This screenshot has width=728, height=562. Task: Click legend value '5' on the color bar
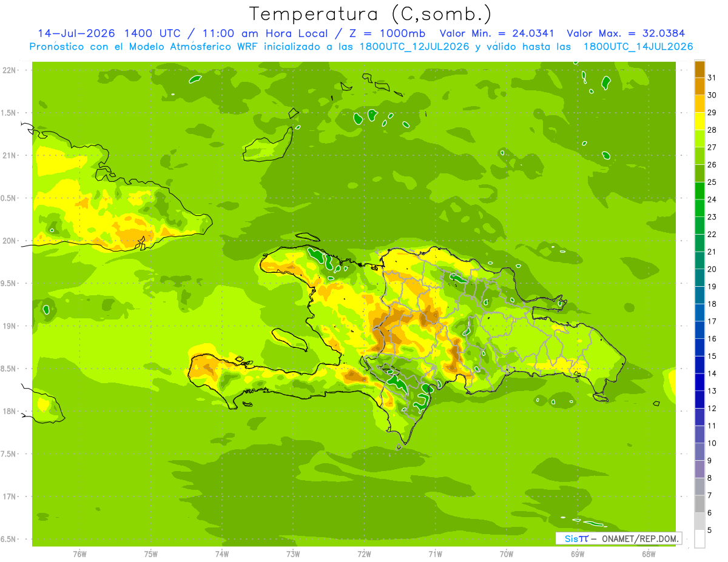click(710, 530)
